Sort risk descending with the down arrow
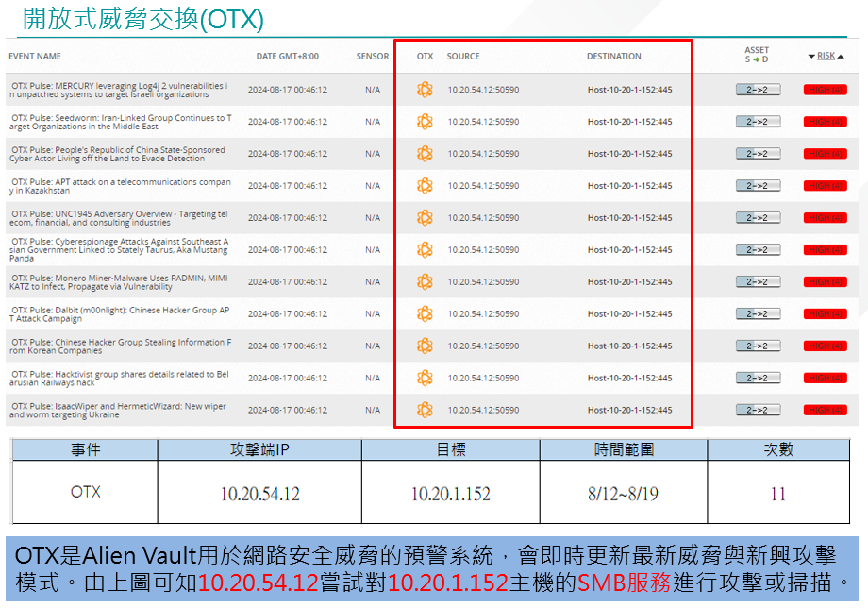Screen dimensions: 868x608 point(811,57)
